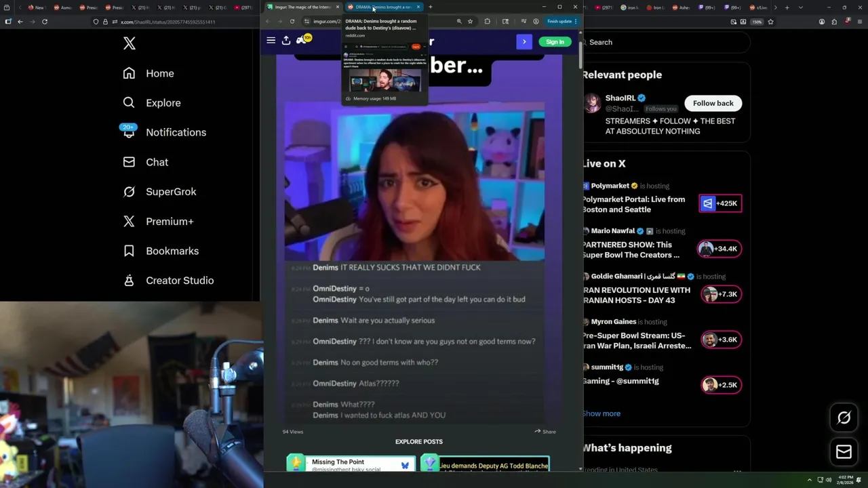Click the volume icon in system tray
Viewport: 868px width, 488px height.
(829, 480)
